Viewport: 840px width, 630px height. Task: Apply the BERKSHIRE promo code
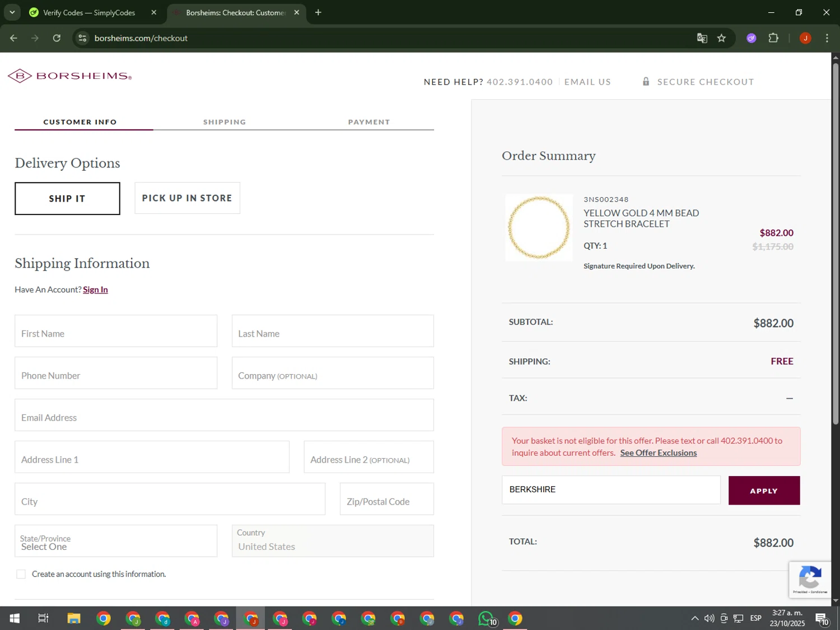(764, 491)
